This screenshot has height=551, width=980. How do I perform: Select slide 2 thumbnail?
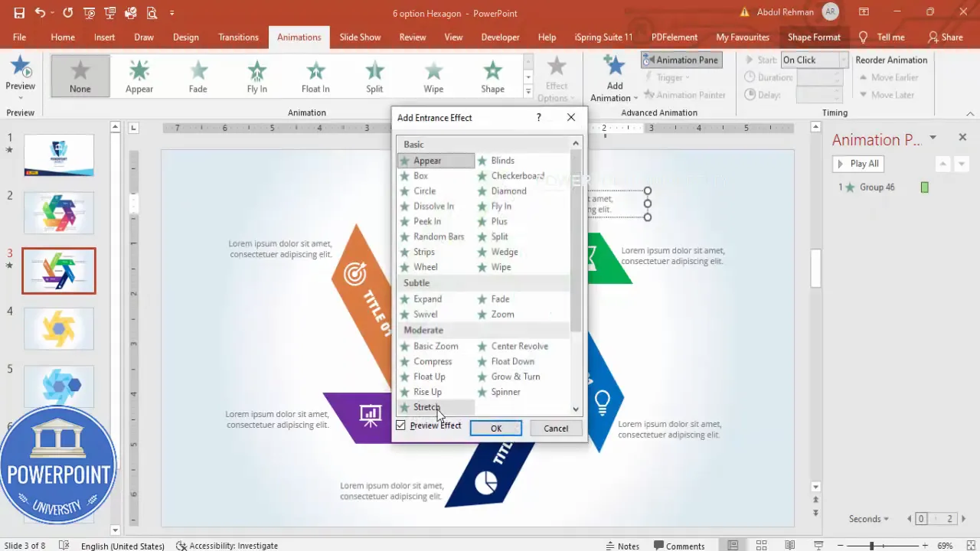(59, 213)
